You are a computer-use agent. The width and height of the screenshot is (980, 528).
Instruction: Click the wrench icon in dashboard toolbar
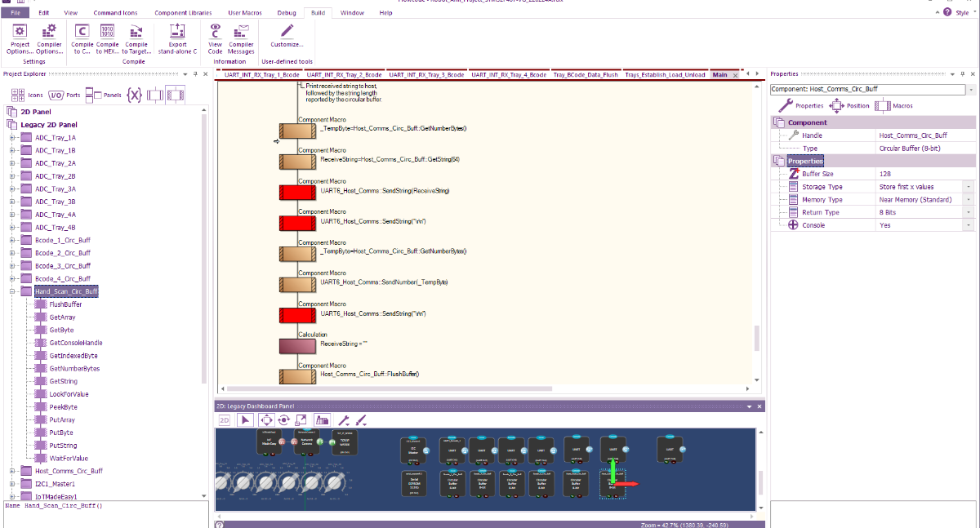343,419
